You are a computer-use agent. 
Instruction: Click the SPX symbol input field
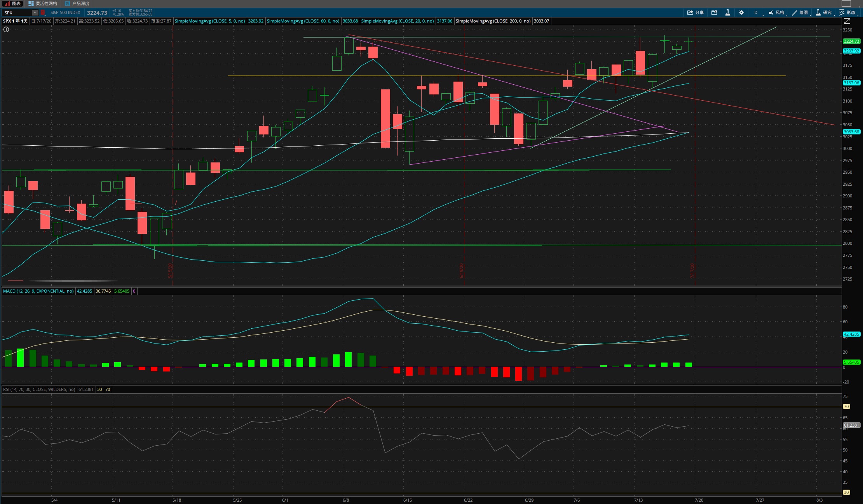pos(17,13)
